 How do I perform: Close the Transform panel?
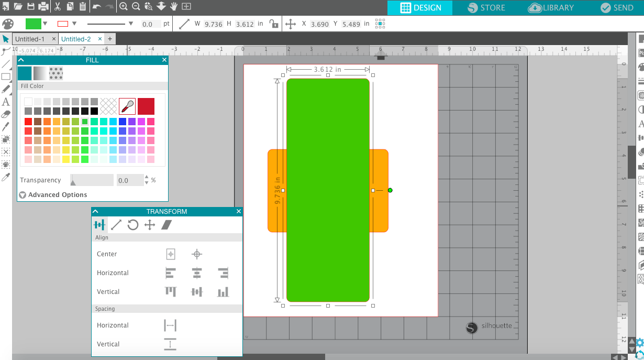coord(239,212)
